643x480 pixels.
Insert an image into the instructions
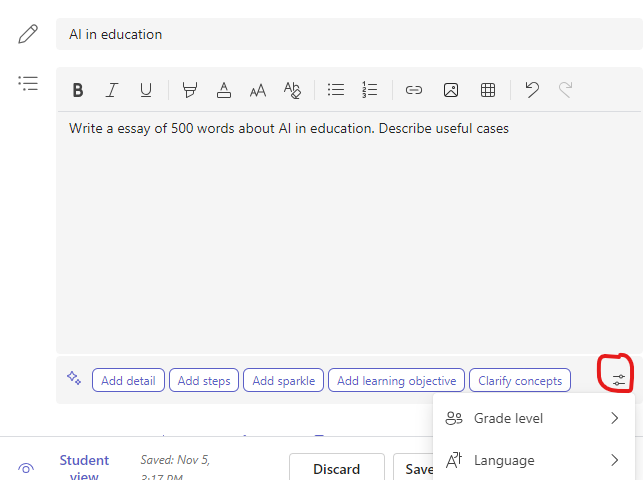(451, 90)
